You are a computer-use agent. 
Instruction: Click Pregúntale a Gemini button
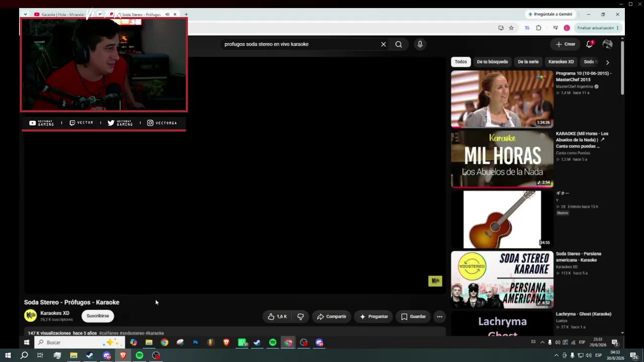coord(549,14)
